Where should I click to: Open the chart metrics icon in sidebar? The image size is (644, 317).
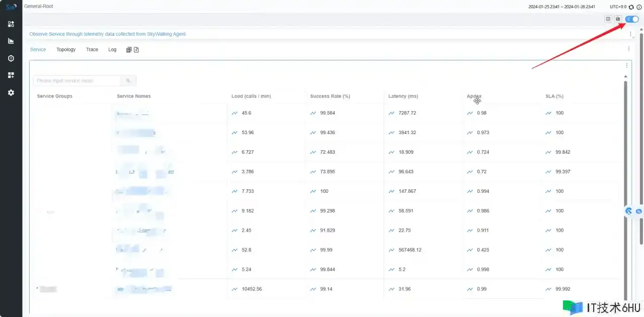pos(11,41)
